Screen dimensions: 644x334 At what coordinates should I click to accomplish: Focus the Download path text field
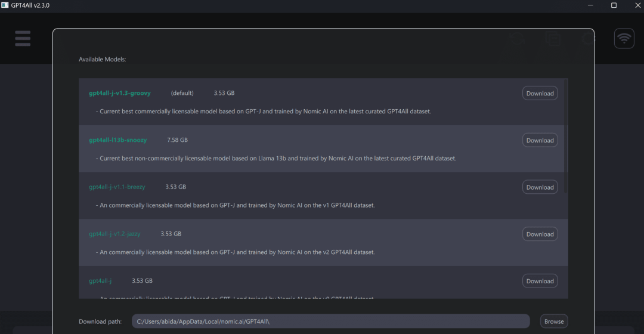330,321
